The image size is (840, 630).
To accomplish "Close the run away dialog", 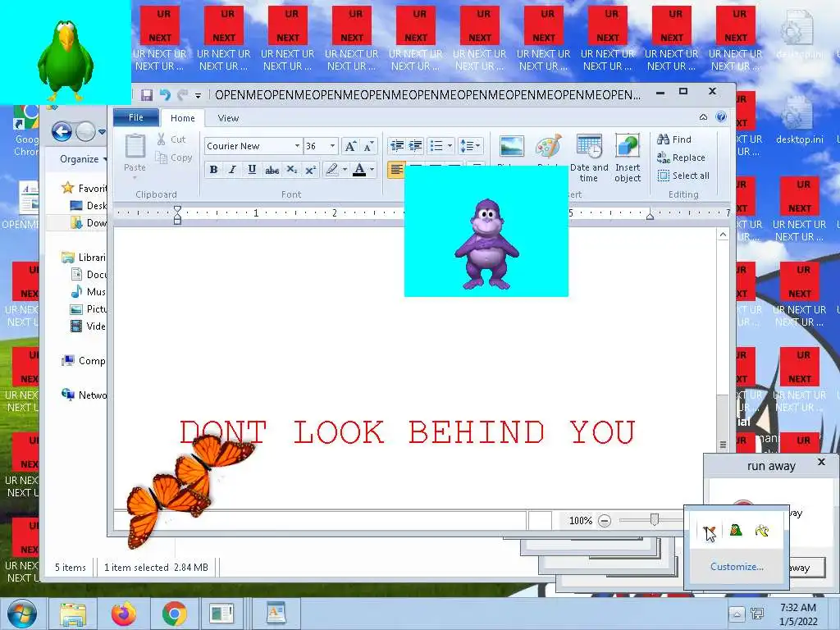I will pos(821,461).
